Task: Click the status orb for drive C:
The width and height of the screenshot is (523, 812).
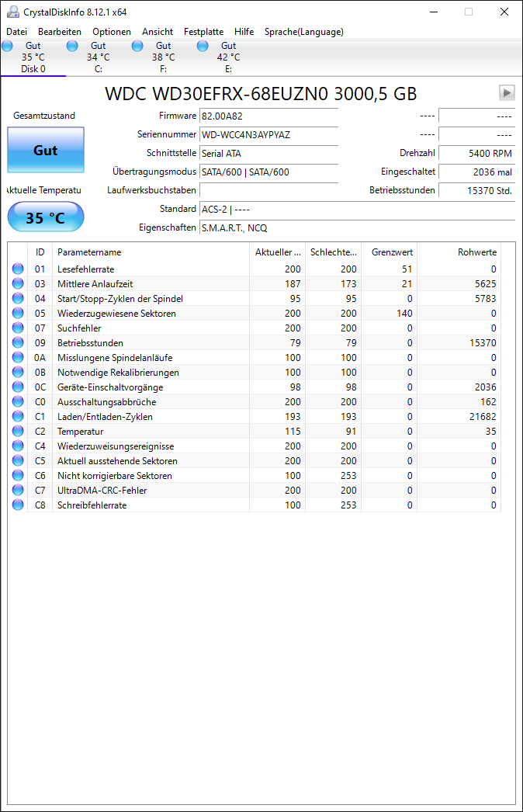Action: [x=72, y=46]
